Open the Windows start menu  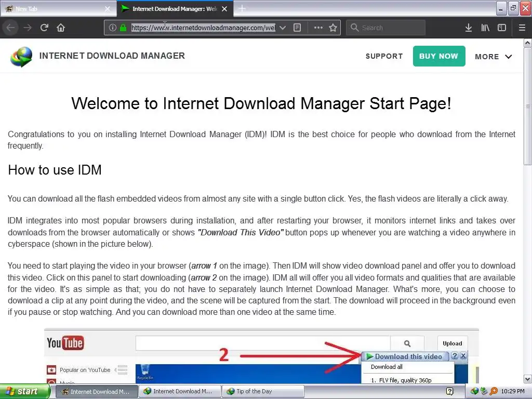tap(24, 391)
